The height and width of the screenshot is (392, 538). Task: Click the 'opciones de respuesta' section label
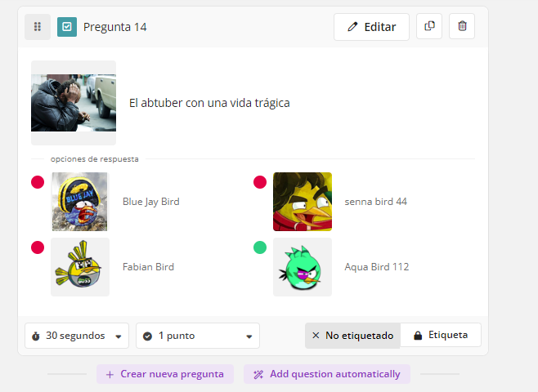pos(94,159)
